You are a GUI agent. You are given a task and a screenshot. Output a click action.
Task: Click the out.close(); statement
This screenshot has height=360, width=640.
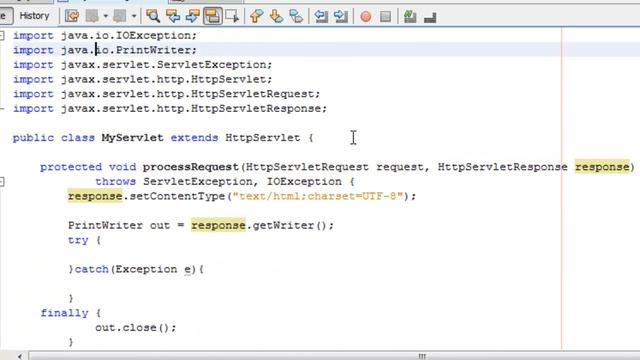(x=136, y=328)
